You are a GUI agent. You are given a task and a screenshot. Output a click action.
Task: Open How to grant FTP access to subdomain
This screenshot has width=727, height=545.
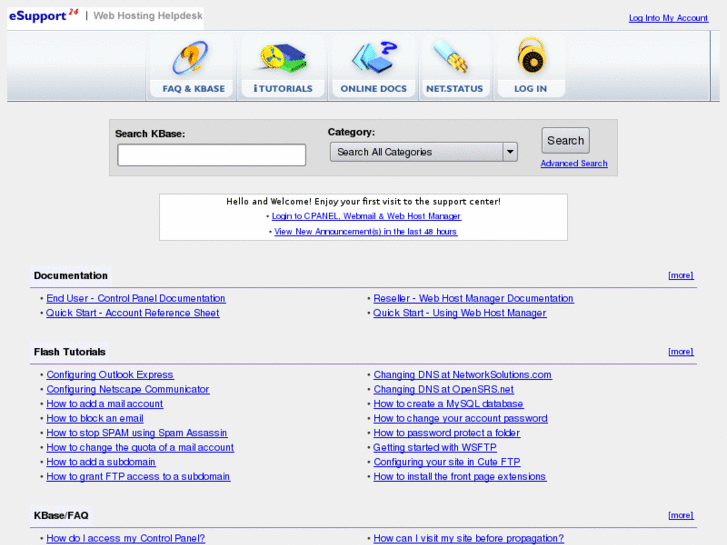[138, 476]
